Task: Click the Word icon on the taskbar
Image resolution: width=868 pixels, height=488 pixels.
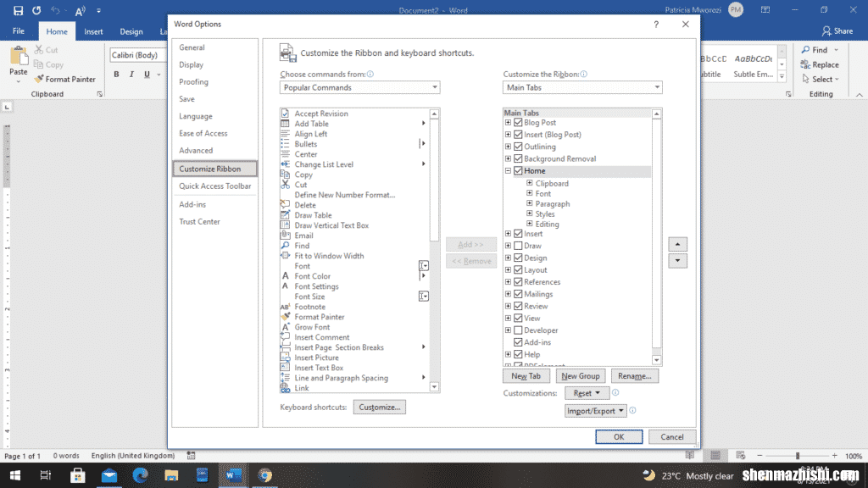Action: coord(233,475)
